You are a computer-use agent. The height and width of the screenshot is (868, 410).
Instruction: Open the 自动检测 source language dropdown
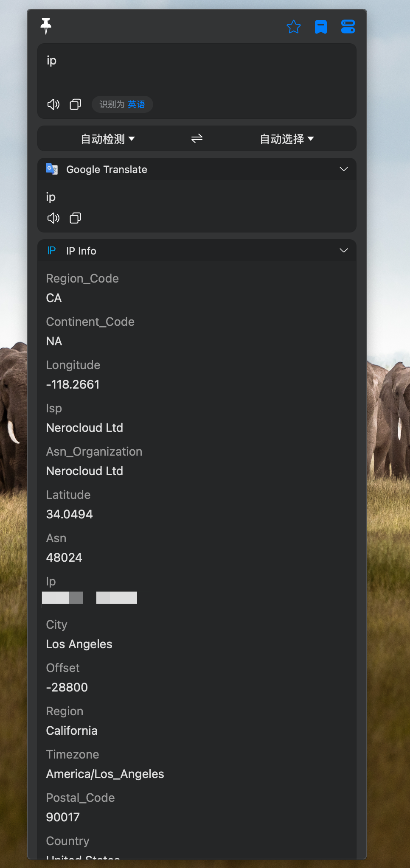(x=108, y=139)
